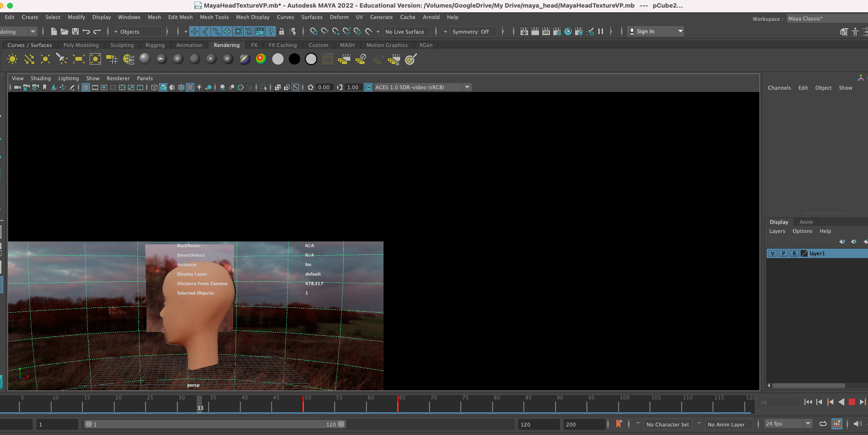Toggle the R render flag on layer1
This screenshot has height=435, width=868.
tap(795, 253)
